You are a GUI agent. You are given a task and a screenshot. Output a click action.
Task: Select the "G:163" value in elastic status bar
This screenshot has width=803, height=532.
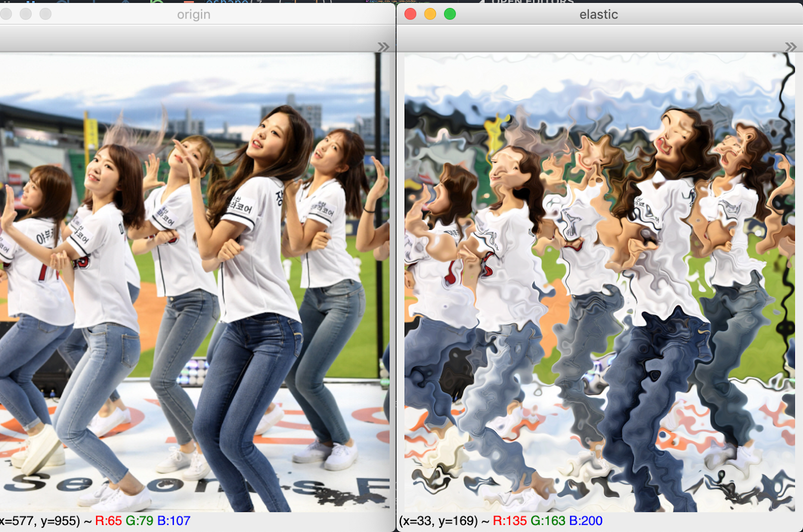pos(548,521)
